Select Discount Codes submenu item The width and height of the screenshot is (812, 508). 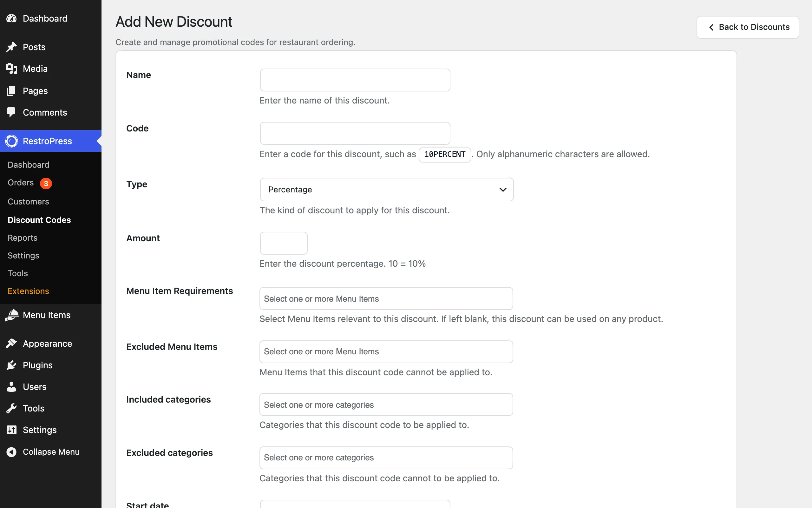point(39,220)
